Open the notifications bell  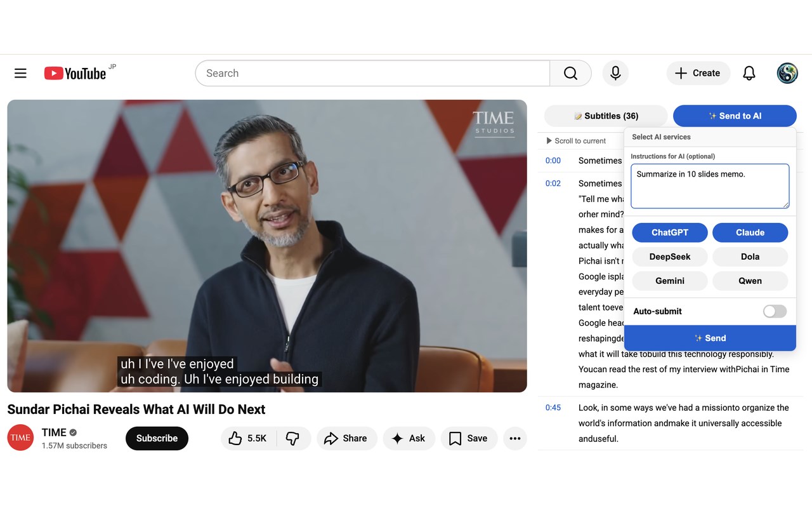[x=749, y=73]
